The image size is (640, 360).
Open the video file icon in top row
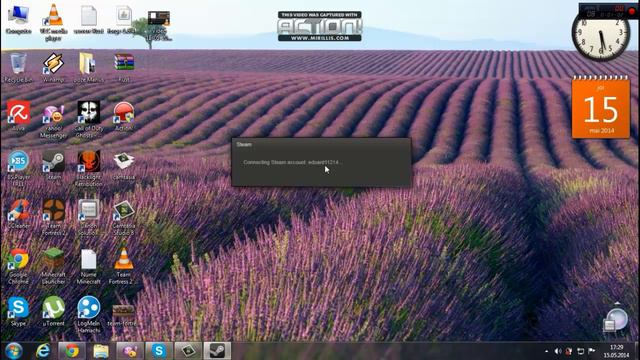pyautogui.click(x=159, y=25)
